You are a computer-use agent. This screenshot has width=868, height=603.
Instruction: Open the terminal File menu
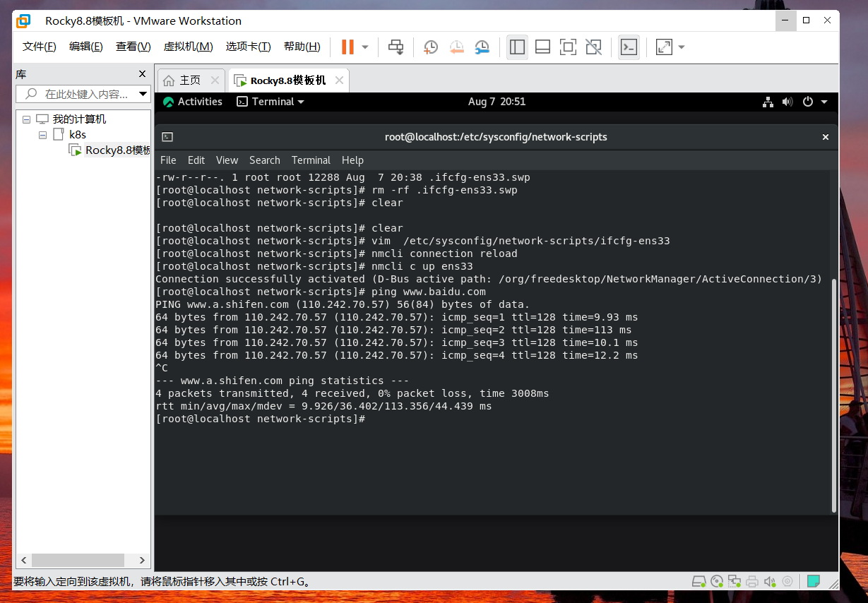point(168,160)
